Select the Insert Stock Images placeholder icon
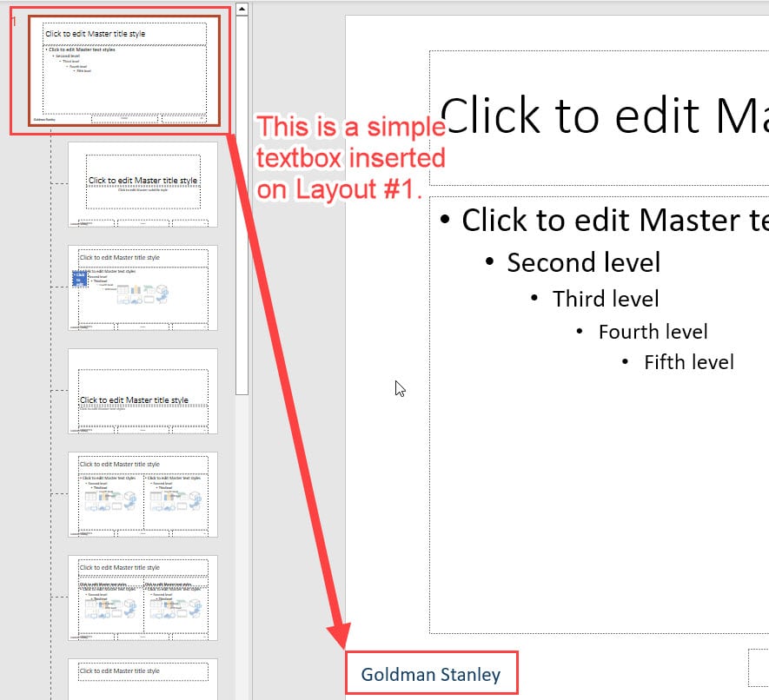 135,300
